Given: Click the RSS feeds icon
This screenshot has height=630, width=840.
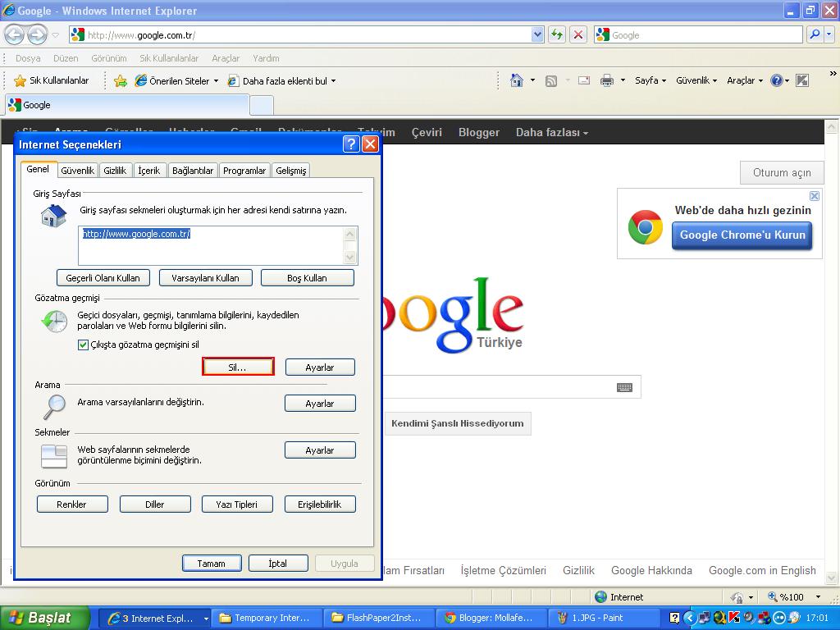Looking at the screenshot, I should [550, 81].
